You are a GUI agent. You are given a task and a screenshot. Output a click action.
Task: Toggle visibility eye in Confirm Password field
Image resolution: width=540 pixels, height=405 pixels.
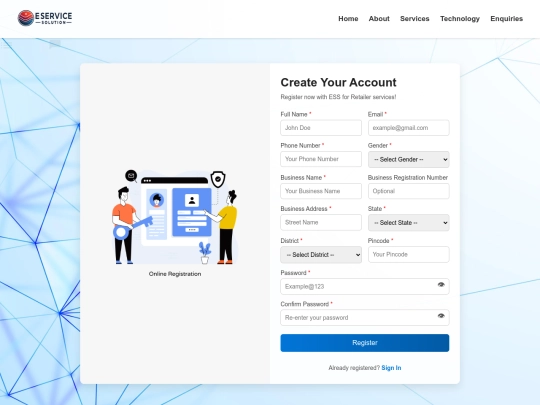(441, 316)
